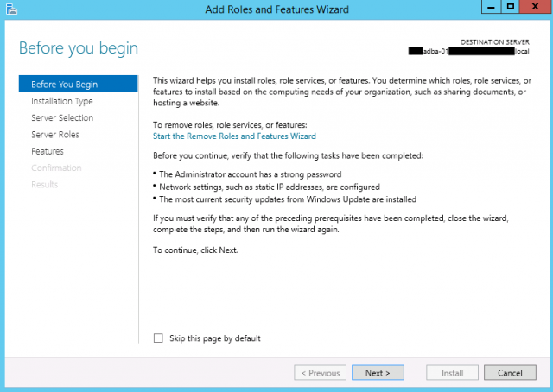Click the wizard icon in the title bar
Image resolution: width=553 pixels, height=392 pixels.
coord(11,9)
